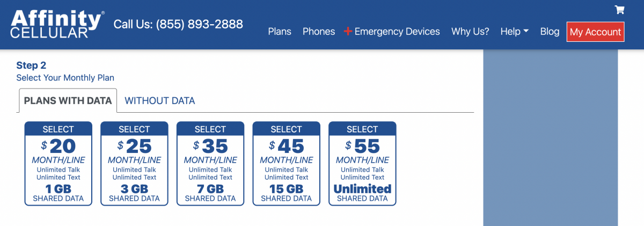This screenshot has width=644, height=226.
Task: Call the (855) 893-2888 phone number
Action: click(x=178, y=24)
